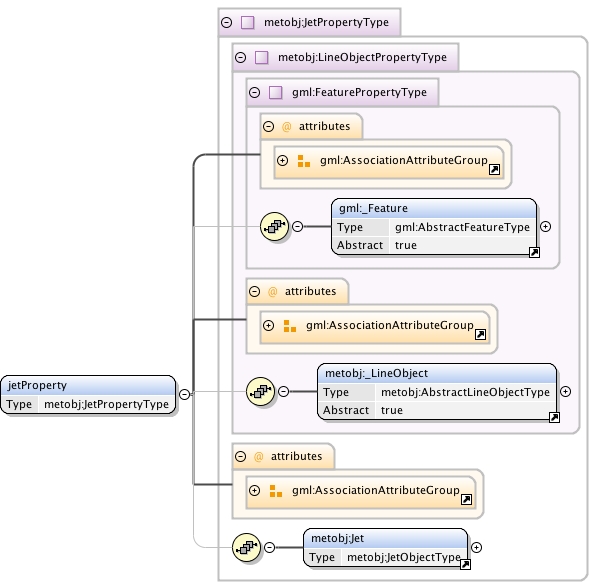This screenshot has width=589, height=582.
Task: Collapse the sequence leading to metobj:_LineObject
Action: tap(284, 392)
